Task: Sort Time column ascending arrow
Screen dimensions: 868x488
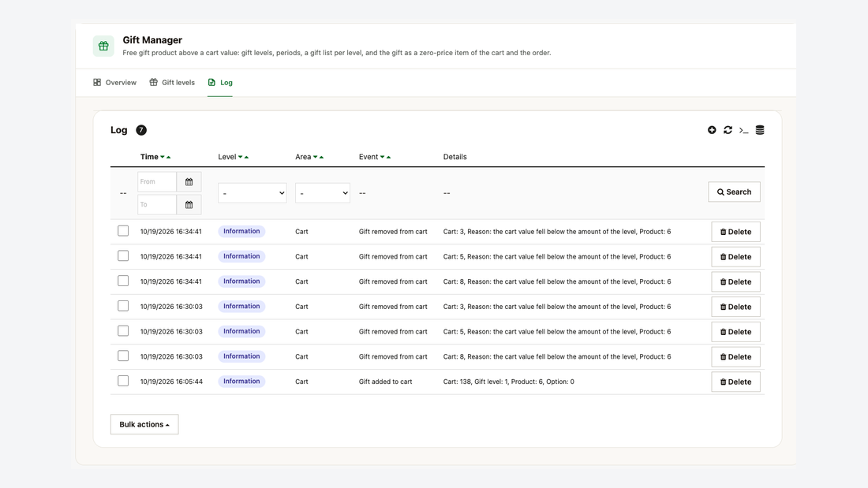Action: 168,157
